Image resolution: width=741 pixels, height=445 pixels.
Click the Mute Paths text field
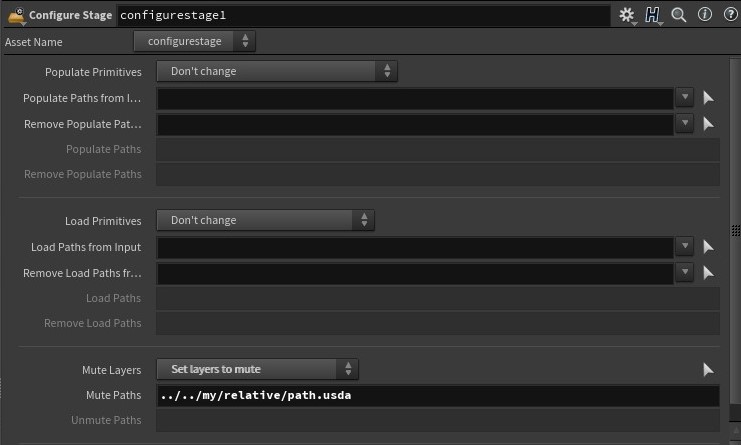coord(438,395)
